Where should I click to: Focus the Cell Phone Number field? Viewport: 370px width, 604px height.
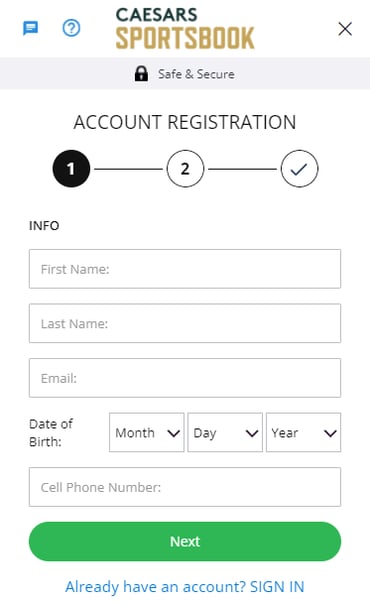pos(185,487)
